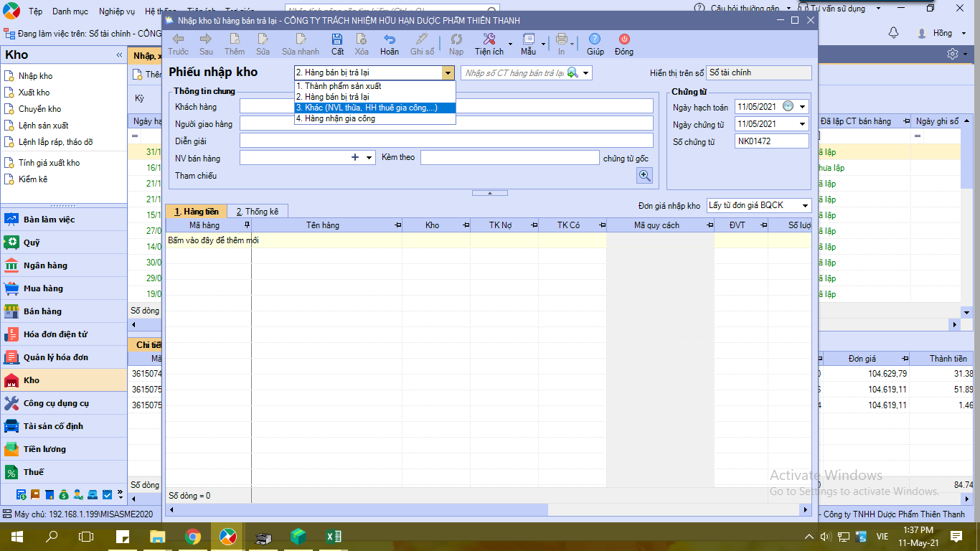
Task: Open dropdown arrow next to returned-goods voucher search
Action: tap(586, 72)
